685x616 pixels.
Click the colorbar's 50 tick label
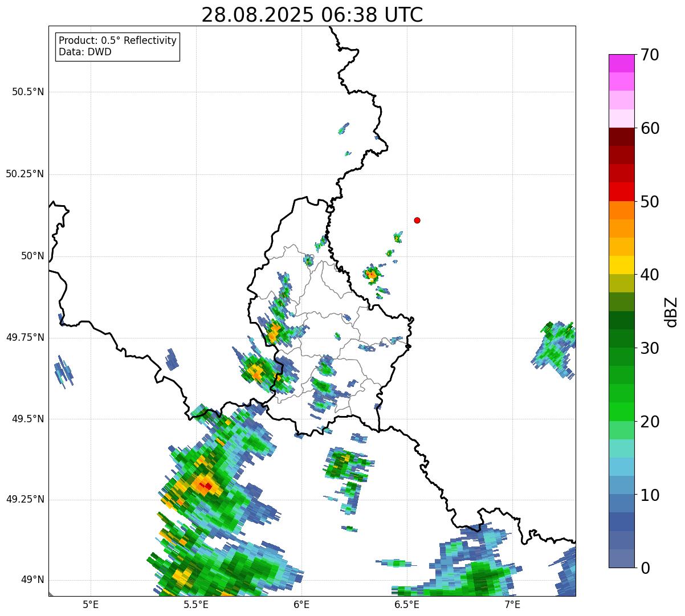650,202
